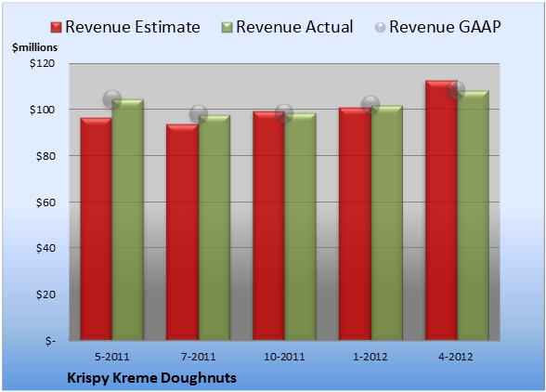Select the 'Revenue Estimate' legend label

coord(133,27)
